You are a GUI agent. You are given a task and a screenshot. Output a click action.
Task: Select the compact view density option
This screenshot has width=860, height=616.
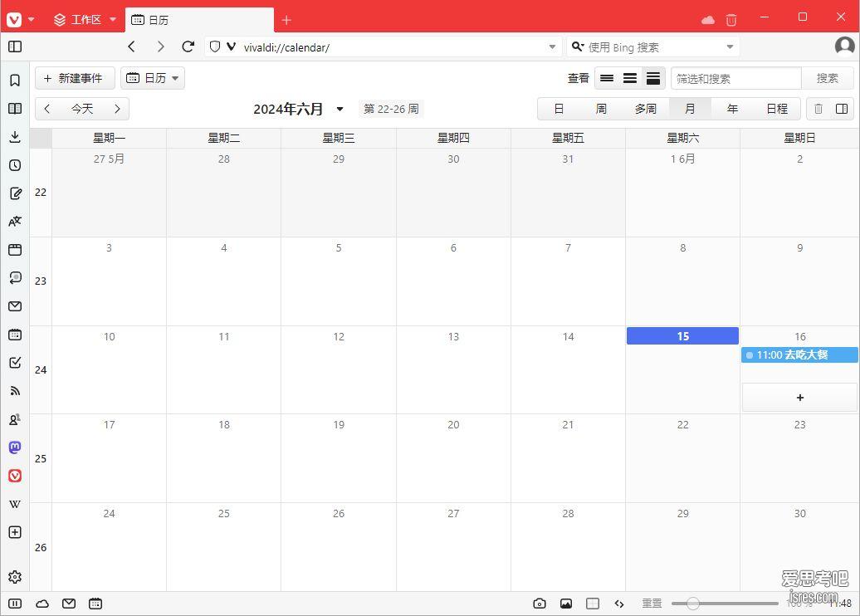pyautogui.click(x=629, y=78)
